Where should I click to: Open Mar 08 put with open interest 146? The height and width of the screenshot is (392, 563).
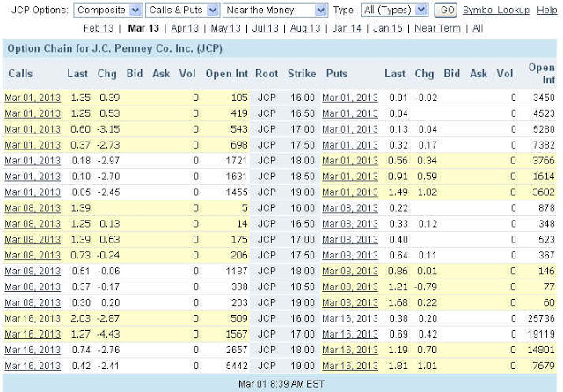350,271
